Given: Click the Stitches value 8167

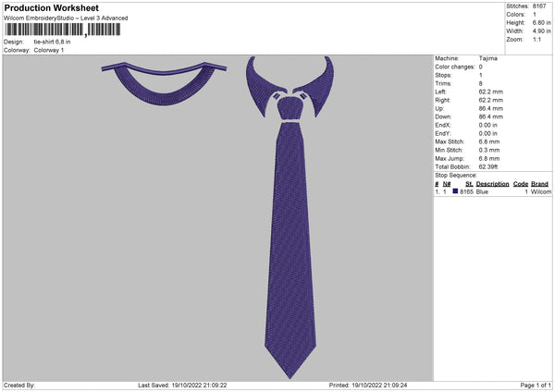Looking at the screenshot, I should click(539, 6).
